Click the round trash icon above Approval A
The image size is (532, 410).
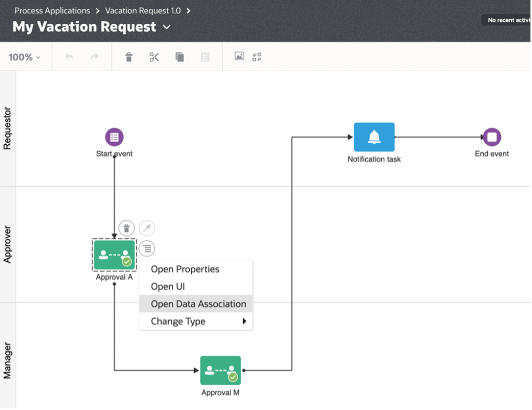[126, 228]
